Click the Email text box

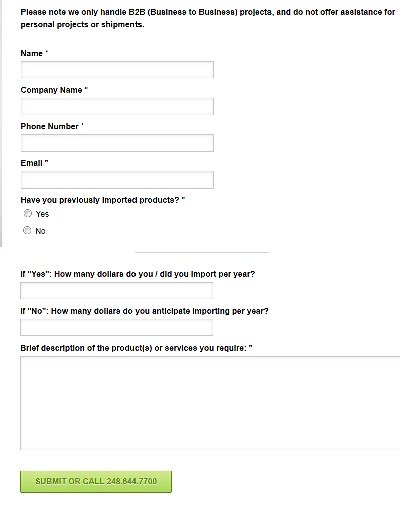(117, 180)
